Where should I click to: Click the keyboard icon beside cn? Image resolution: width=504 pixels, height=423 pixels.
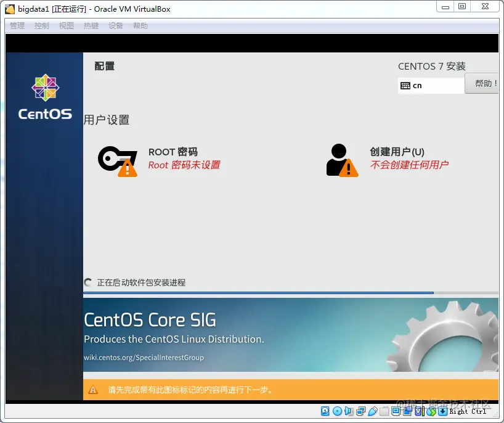[405, 86]
